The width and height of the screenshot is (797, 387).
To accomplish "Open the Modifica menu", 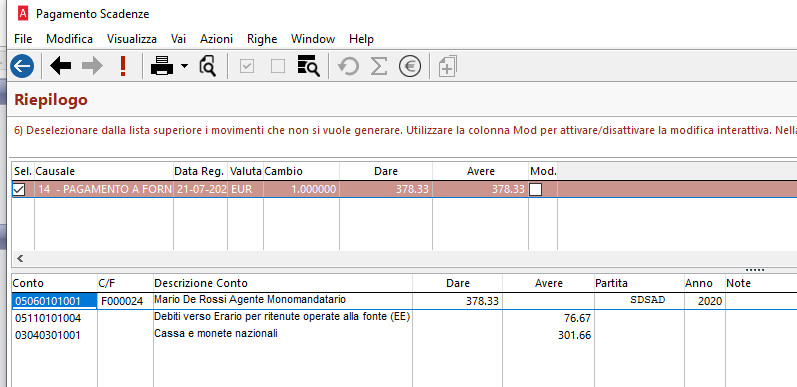I will pyautogui.click(x=70, y=39).
